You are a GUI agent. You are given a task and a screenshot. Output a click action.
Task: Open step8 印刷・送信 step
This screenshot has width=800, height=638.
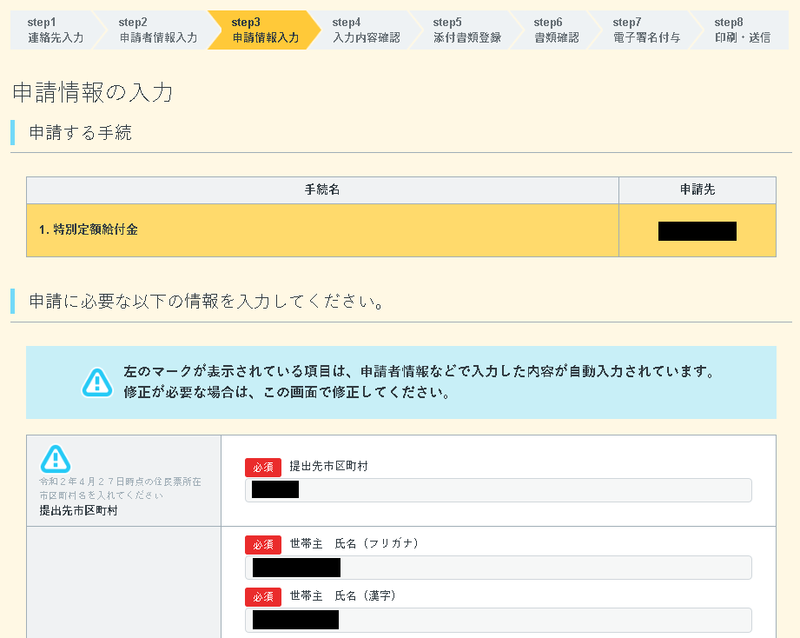[742, 30]
